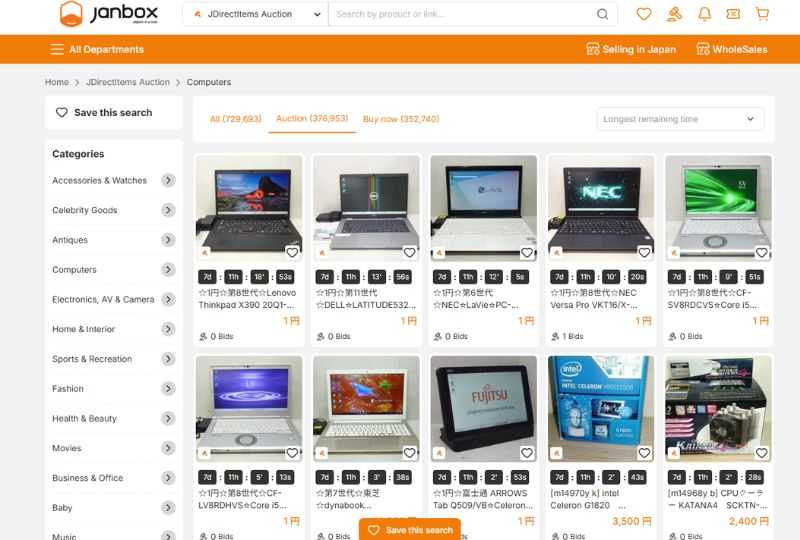The width and height of the screenshot is (800, 540).
Task: Select Health & Beauty category text
Action: (x=84, y=419)
